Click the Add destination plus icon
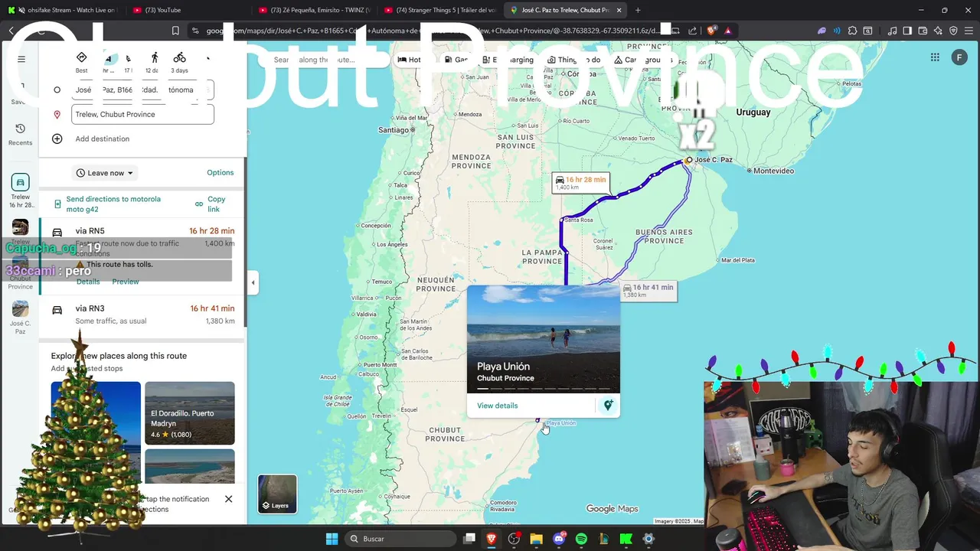This screenshot has height=551, width=980. point(57,139)
